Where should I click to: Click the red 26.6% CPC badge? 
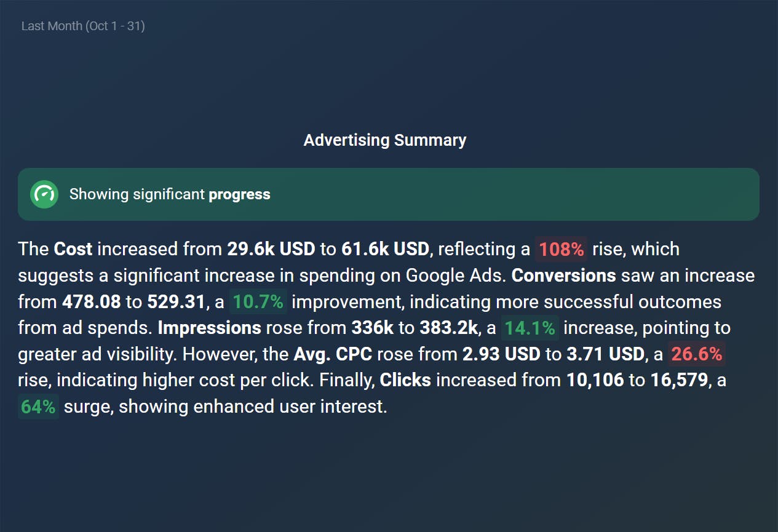(x=697, y=354)
